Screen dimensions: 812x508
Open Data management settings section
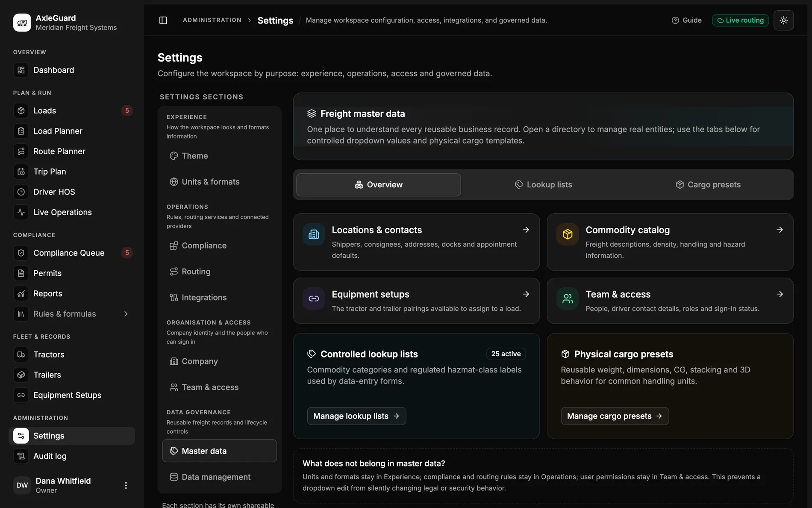pyautogui.click(x=219, y=477)
